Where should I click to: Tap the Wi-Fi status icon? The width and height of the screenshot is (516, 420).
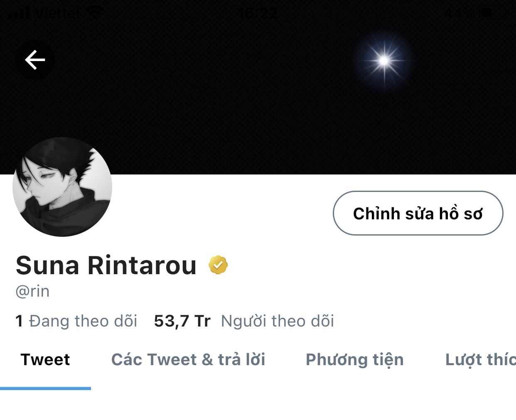[95, 13]
